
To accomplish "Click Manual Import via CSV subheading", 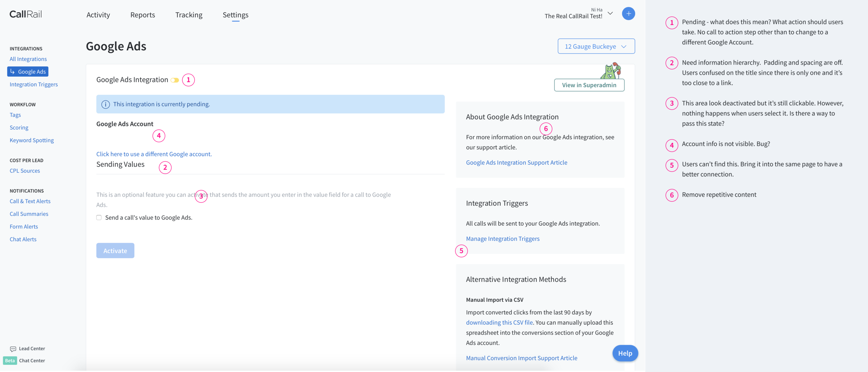I will tap(494, 300).
